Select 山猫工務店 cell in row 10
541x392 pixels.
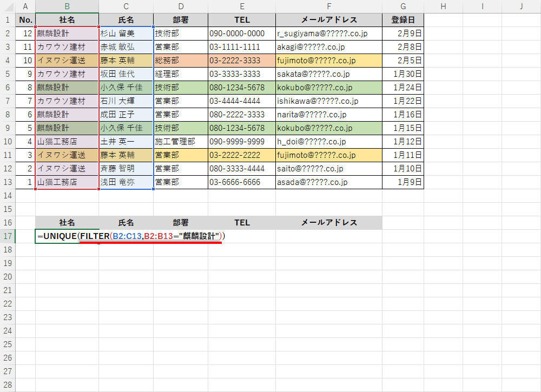[67, 141]
